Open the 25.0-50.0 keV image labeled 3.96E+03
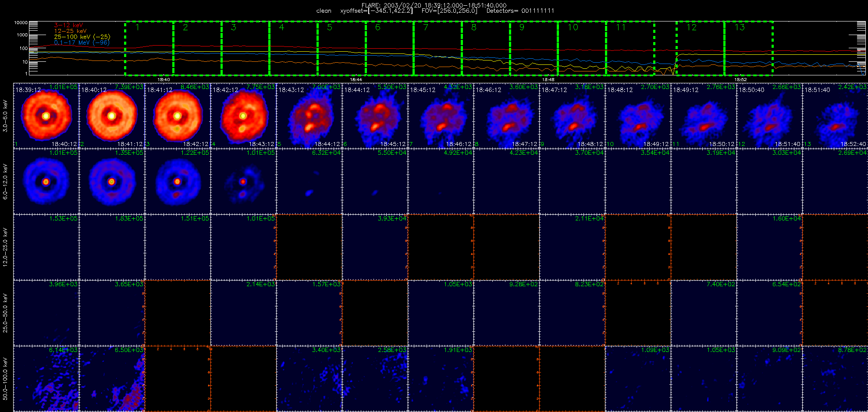The image size is (868, 412). coord(46,313)
